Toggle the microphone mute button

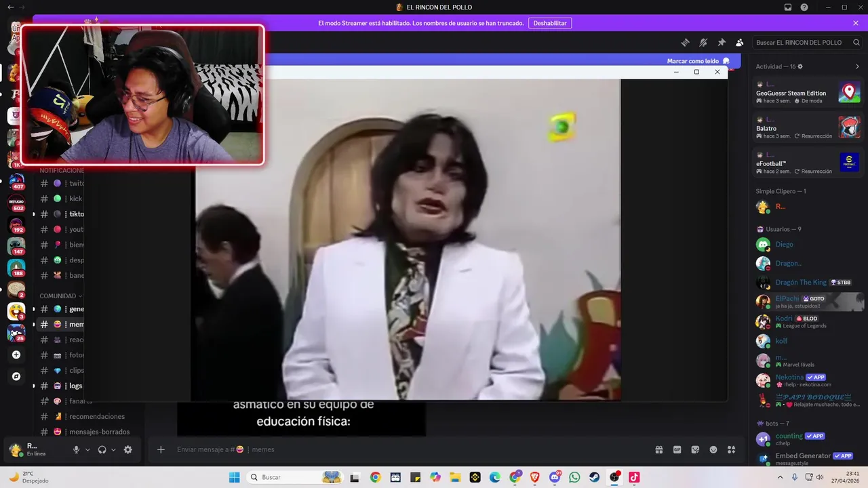coord(77,449)
